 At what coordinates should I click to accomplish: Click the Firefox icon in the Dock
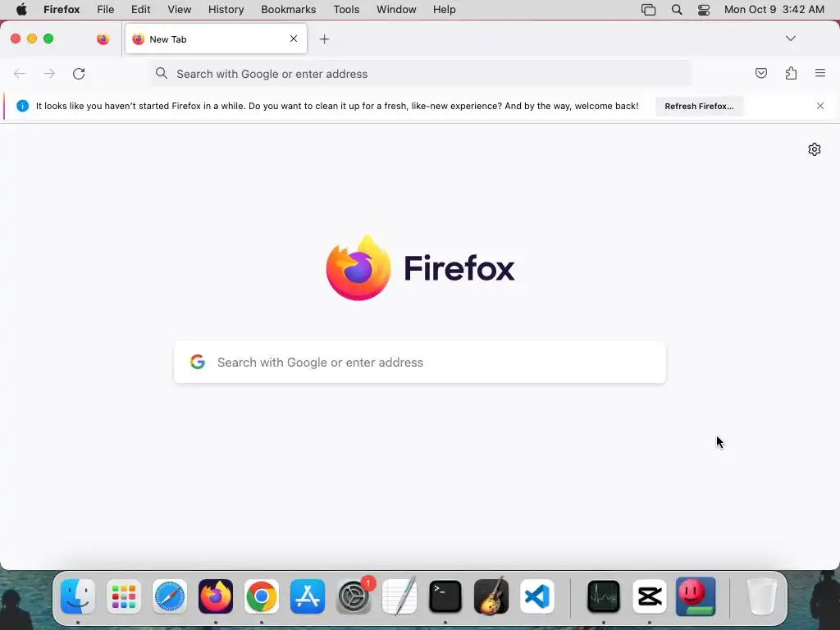(x=216, y=596)
